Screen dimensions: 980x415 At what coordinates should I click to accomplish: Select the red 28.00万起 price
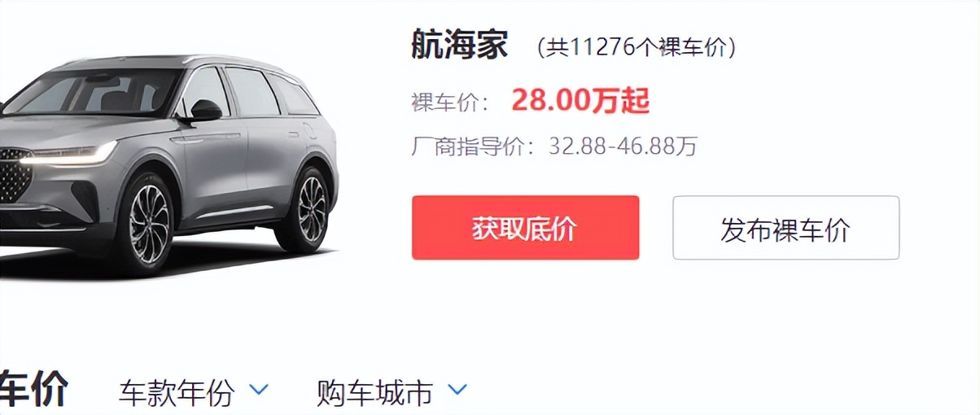click(580, 101)
